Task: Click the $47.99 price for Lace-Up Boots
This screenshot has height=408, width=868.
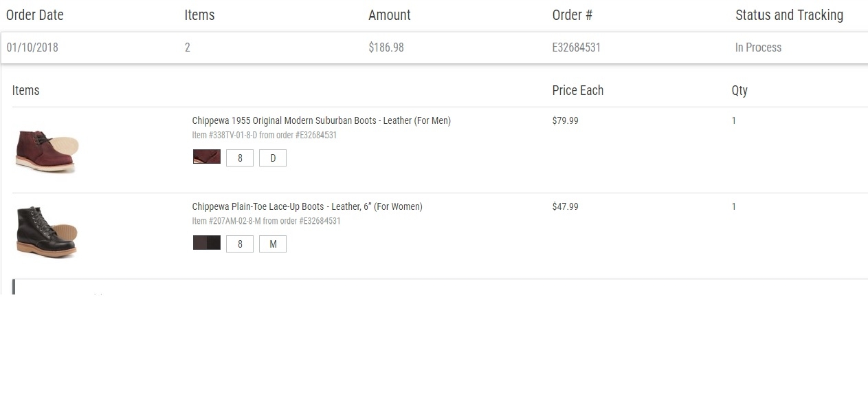Action: tap(566, 206)
